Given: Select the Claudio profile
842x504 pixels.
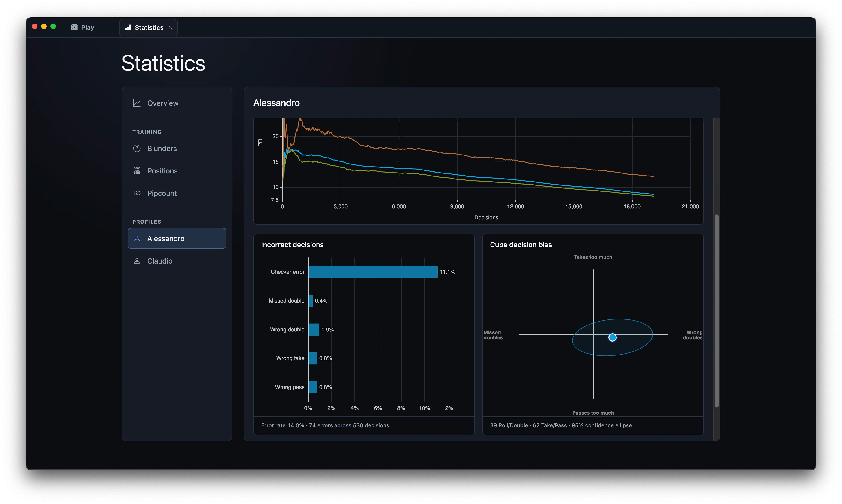Looking at the screenshot, I should coord(177,261).
